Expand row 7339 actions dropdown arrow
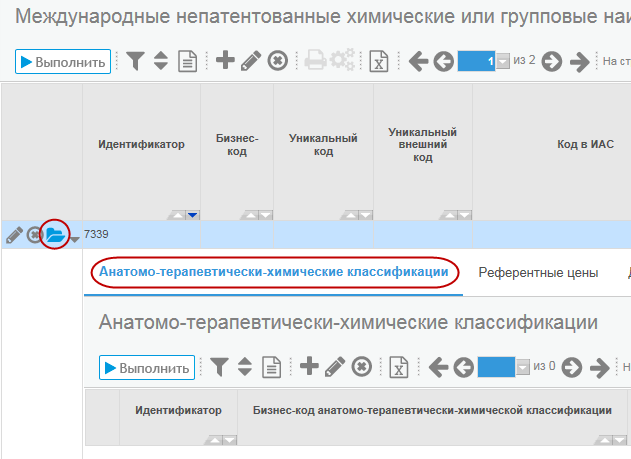This screenshot has height=459, width=631. (x=75, y=240)
